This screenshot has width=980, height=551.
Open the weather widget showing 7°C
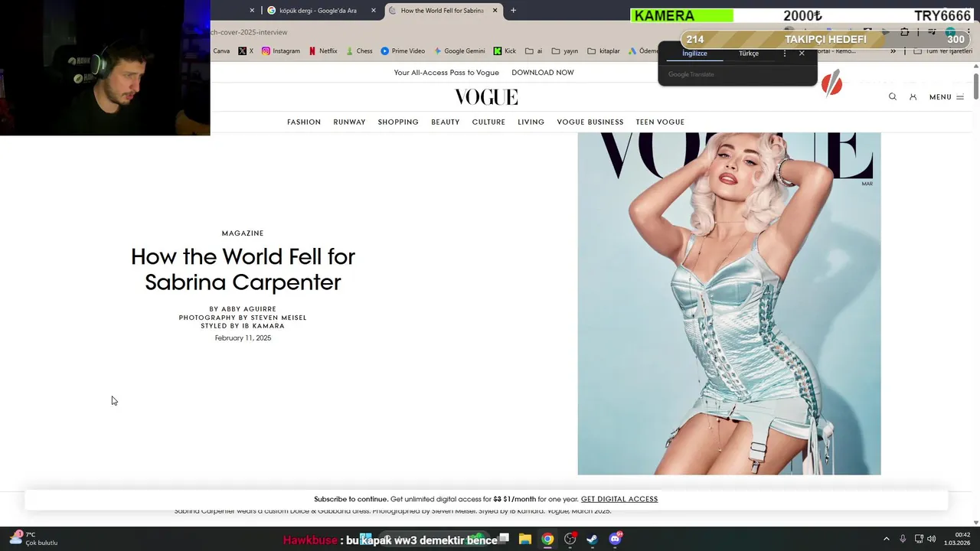tap(34, 539)
